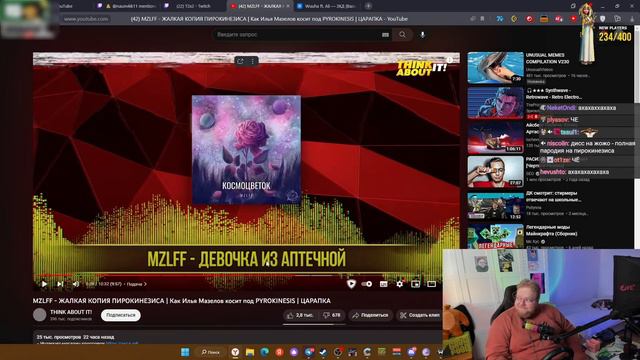Open the 27:07 man with glasses thumbnail
The height and width of the screenshot is (360, 640).
click(495, 171)
